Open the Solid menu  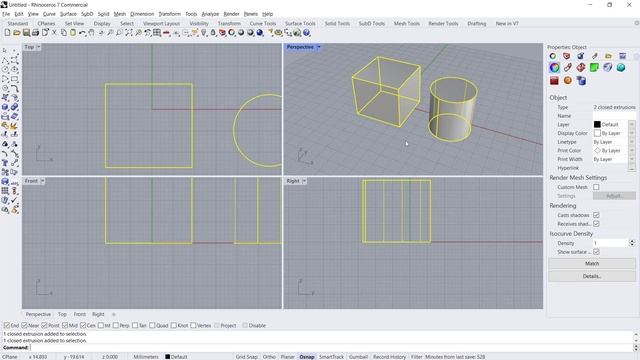(103, 14)
